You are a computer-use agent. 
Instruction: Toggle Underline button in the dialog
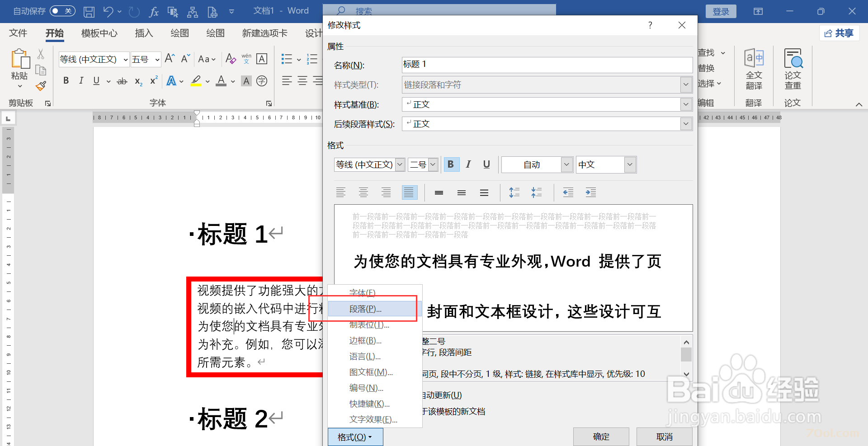click(x=486, y=164)
